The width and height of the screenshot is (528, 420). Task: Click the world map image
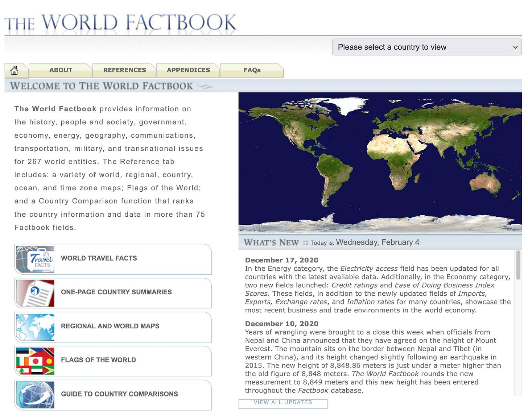(x=380, y=162)
